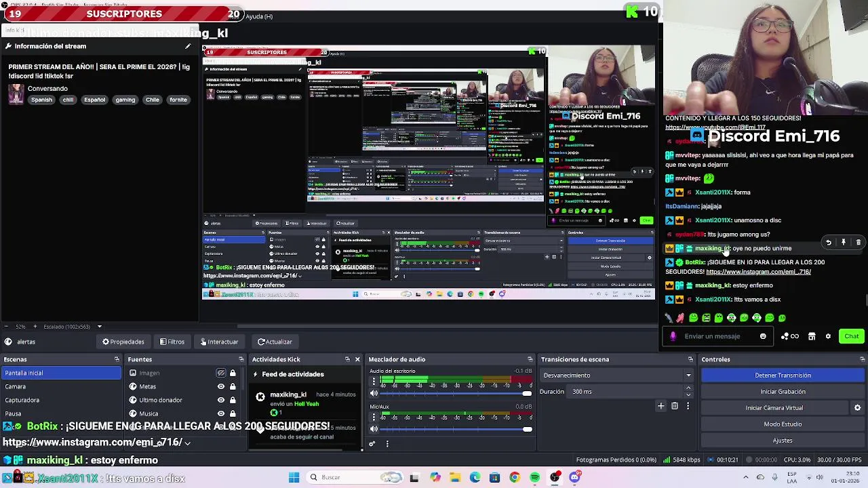
Task: Select the Camara scene
Action: pos(61,386)
